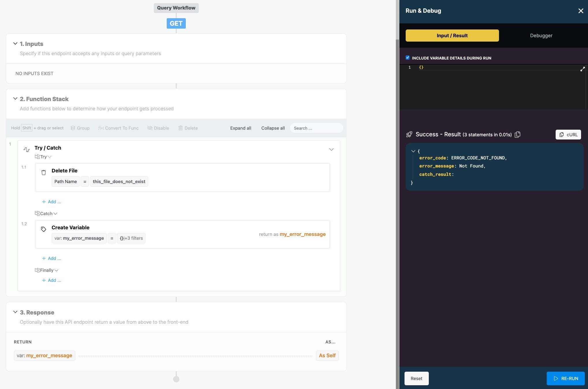Toggle include variable details during run checkbox
The width and height of the screenshot is (588, 389).
click(x=408, y=58)
